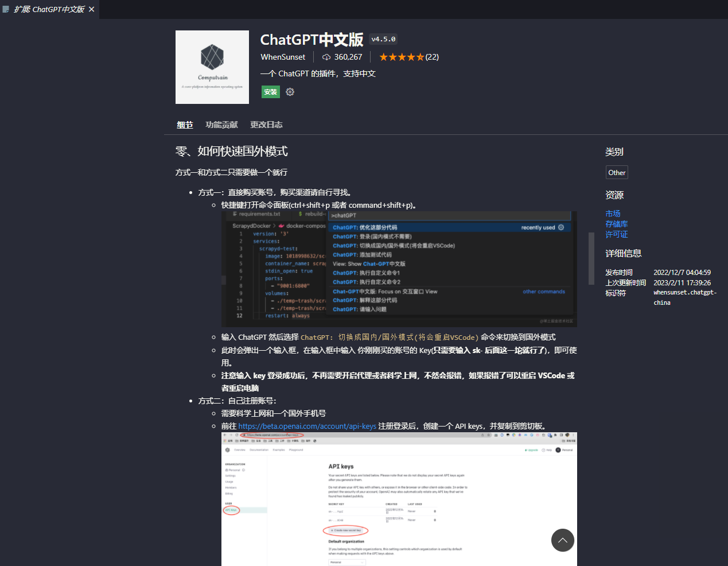Open the 存储库 resource link

click(x=617, y=224)
